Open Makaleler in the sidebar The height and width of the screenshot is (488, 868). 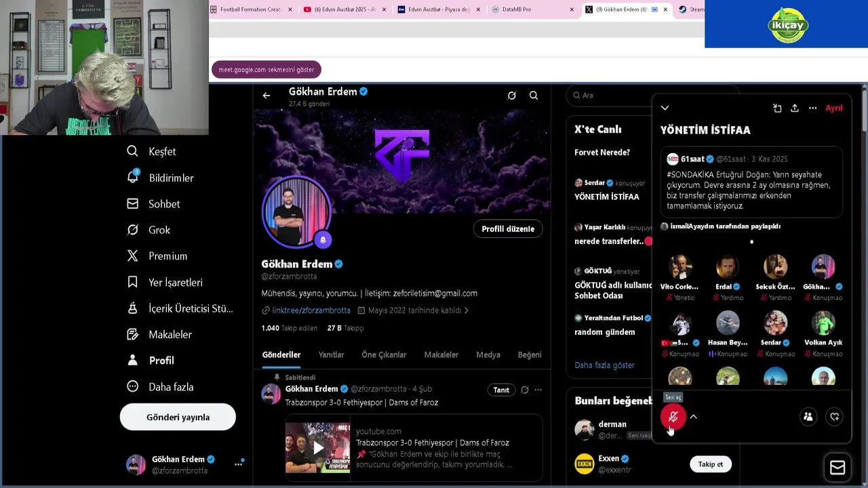(159, 334)
